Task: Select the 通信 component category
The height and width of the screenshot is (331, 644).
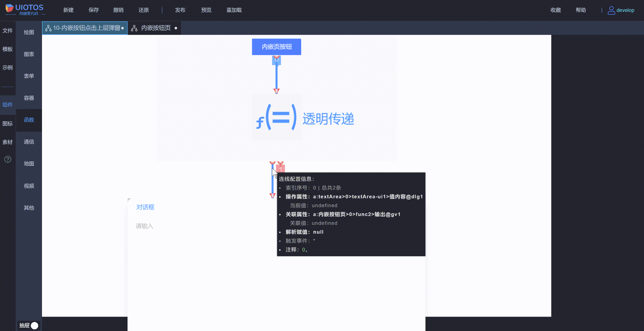Action: click(29, 141)
